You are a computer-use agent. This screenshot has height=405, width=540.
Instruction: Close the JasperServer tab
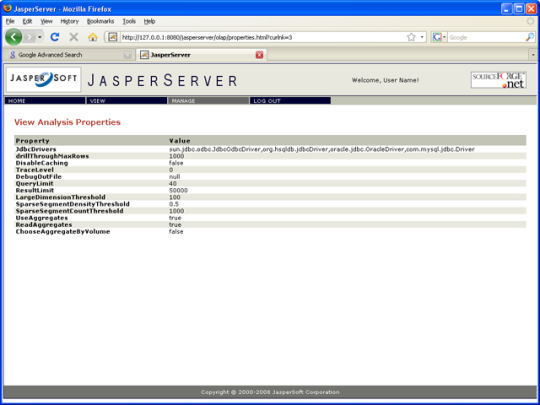[259, 55]
